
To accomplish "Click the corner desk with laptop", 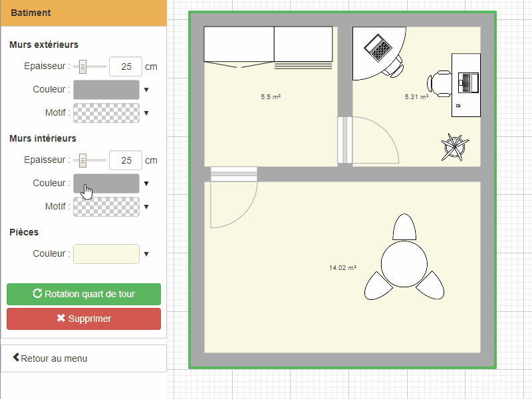I will [x=373, y=49].
